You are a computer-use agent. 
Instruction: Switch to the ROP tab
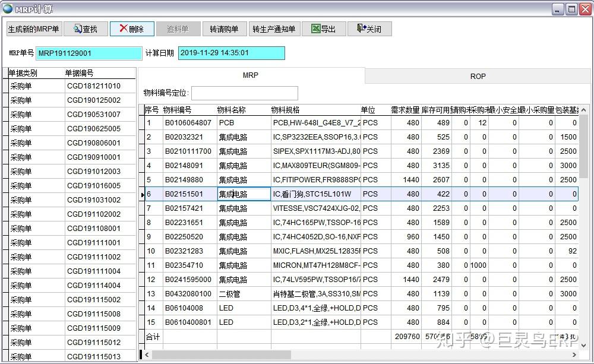(x=478, y=77)
